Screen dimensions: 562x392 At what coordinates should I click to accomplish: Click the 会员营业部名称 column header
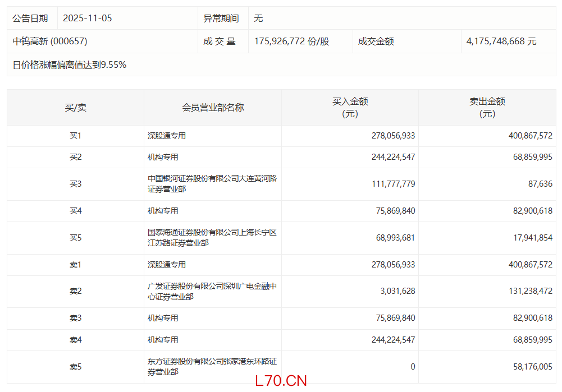(213, 108)
